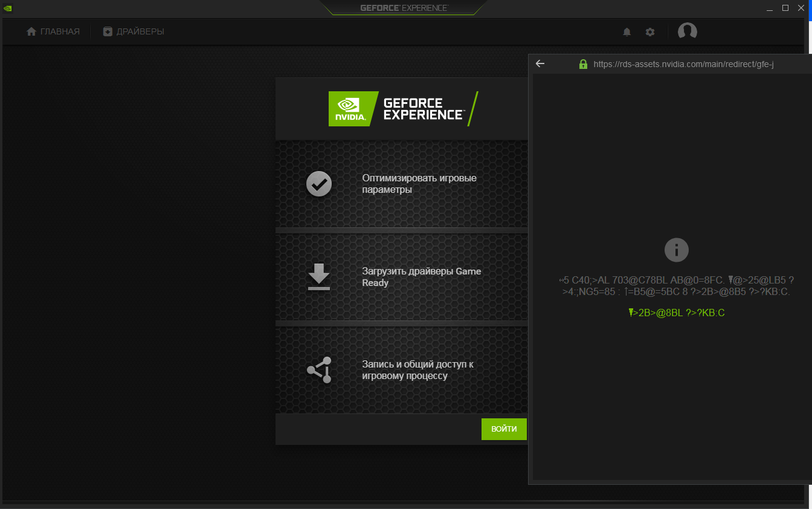
Task: Click the NVIDIA logo in title bar
Action: (8, 8)
